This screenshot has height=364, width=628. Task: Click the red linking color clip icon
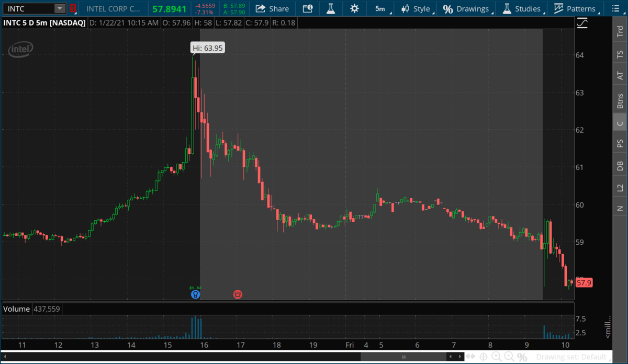(73, 8)
